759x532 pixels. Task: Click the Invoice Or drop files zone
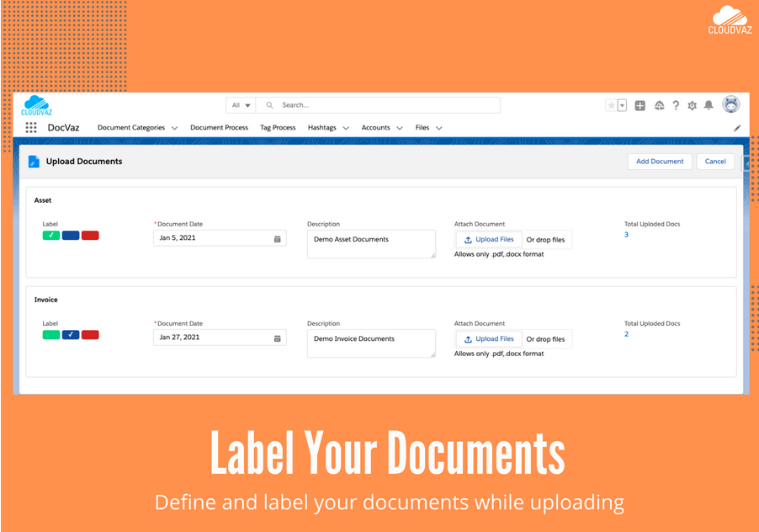[545, 339]
